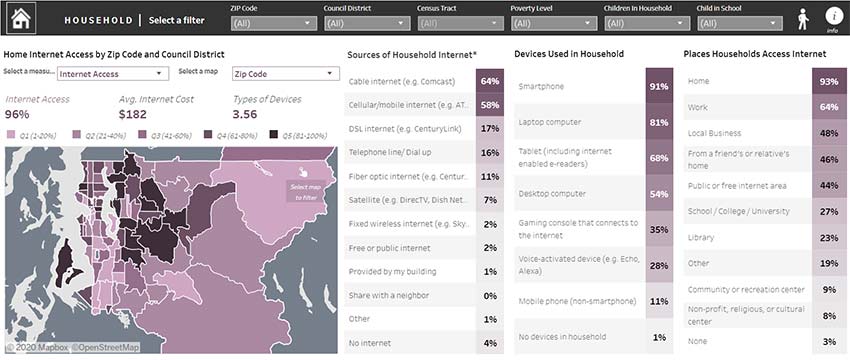Screen dimensions: 850x360
Task: Open the round info icon
Action: coord(832,16)
